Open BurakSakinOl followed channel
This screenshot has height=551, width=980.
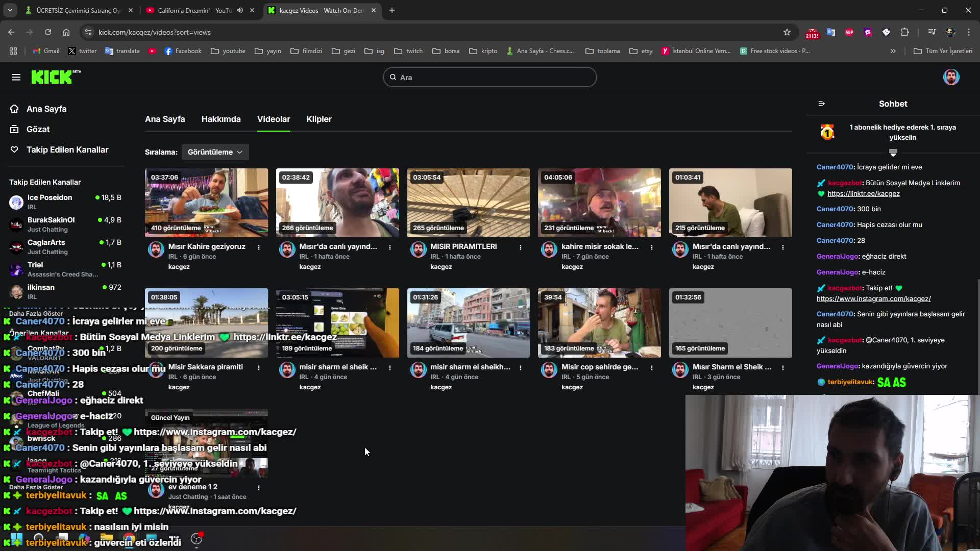coord(65,224)
